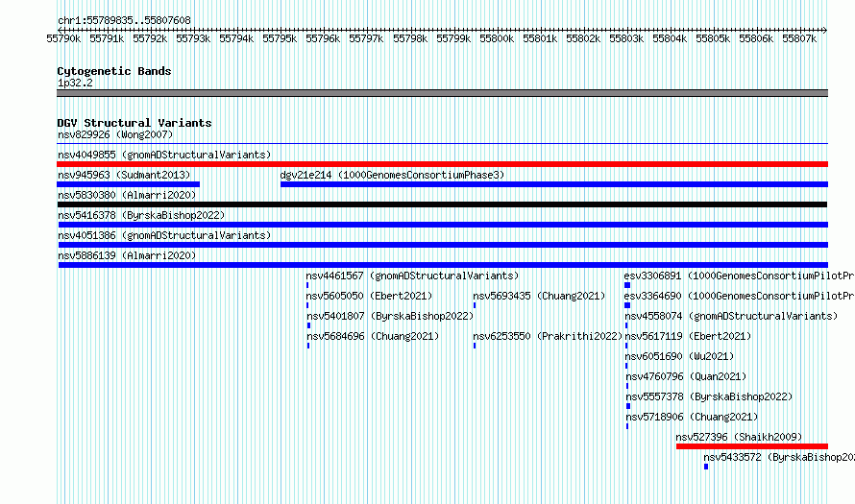Open nsv4558074 (gnomADStructuralVariants) label

(731, 316)
